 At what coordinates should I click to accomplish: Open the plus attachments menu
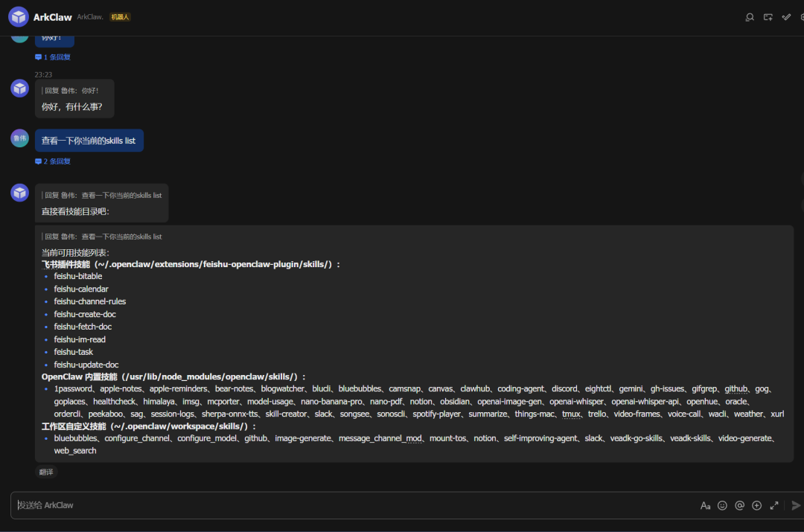point(757,505)
